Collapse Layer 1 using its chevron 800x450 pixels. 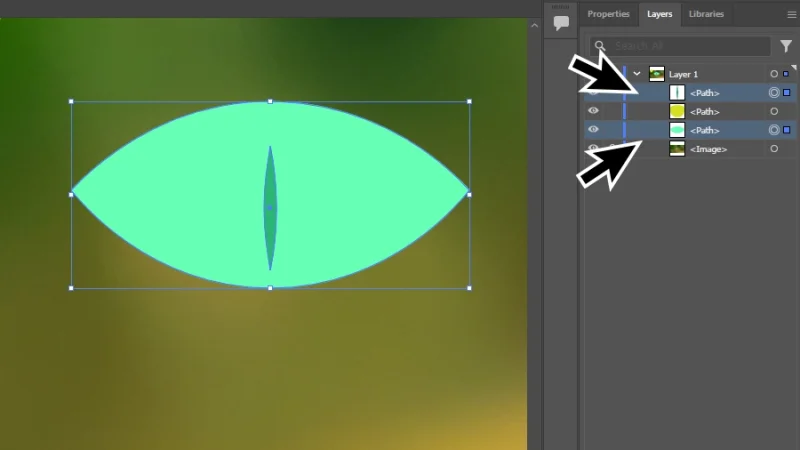click(637, 74)
